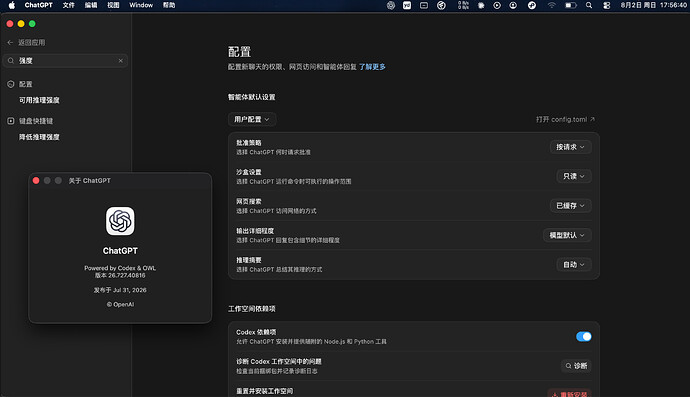Close the 关于 ChatGPT window

36,180
